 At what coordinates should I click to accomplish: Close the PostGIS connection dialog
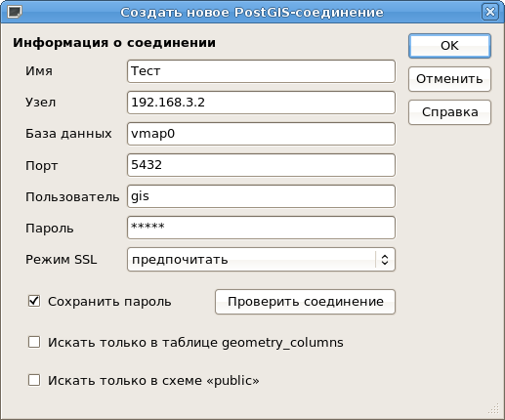click(x=490, y=12)
